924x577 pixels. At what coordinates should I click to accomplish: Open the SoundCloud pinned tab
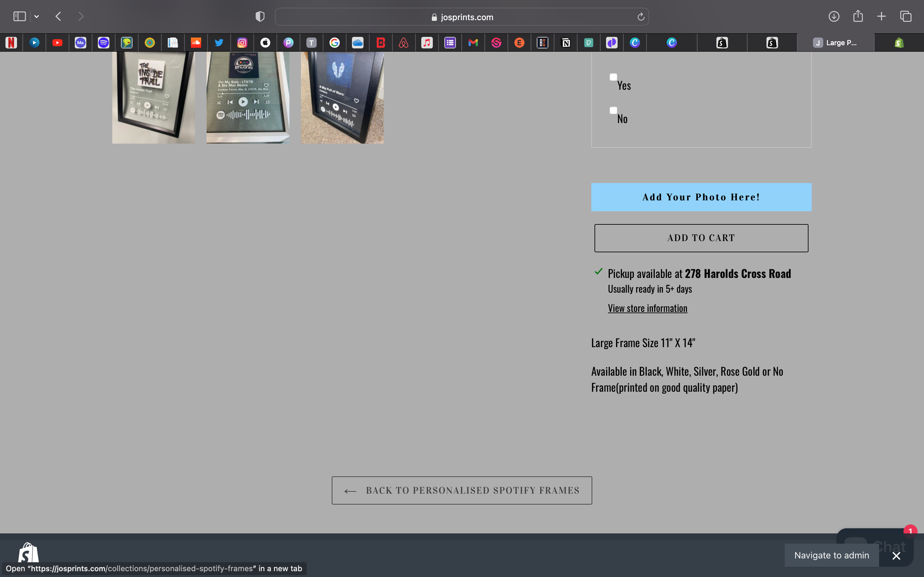196,43
